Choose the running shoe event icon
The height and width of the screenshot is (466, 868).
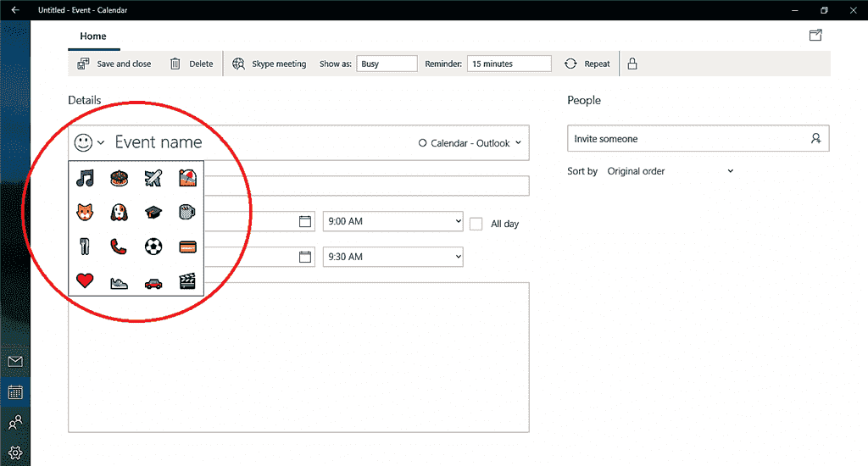click(119, 283)
